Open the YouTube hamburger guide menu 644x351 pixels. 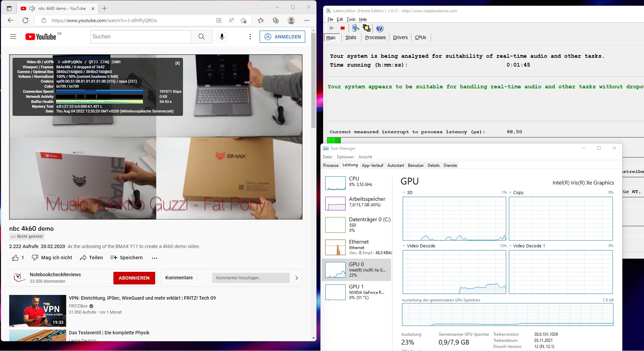point(13,37)
